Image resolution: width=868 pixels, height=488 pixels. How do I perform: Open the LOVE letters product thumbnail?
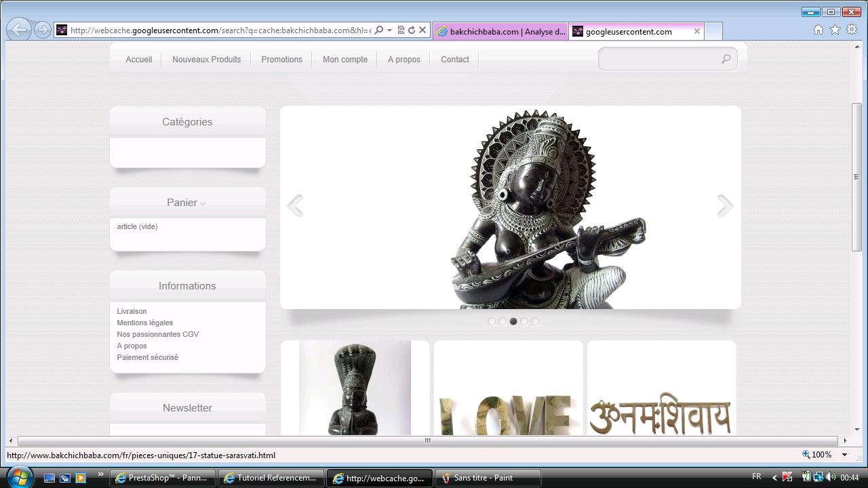coord(509,388)
